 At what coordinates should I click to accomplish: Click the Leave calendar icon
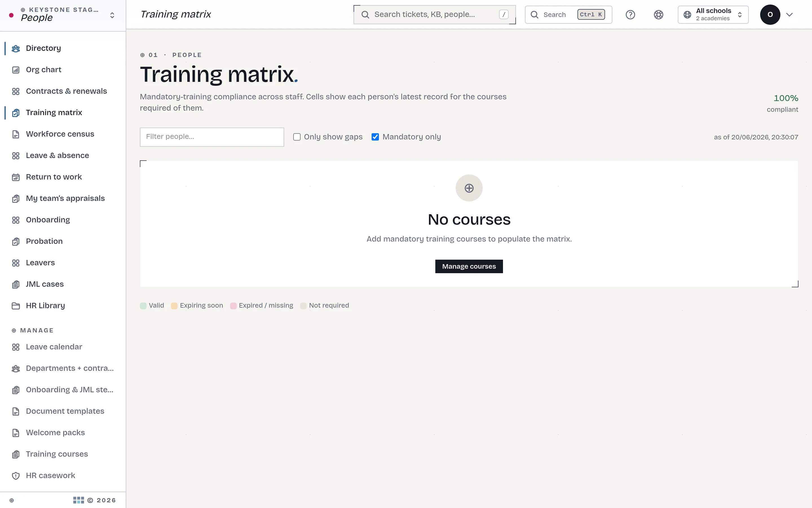click(x=16, y=347)
